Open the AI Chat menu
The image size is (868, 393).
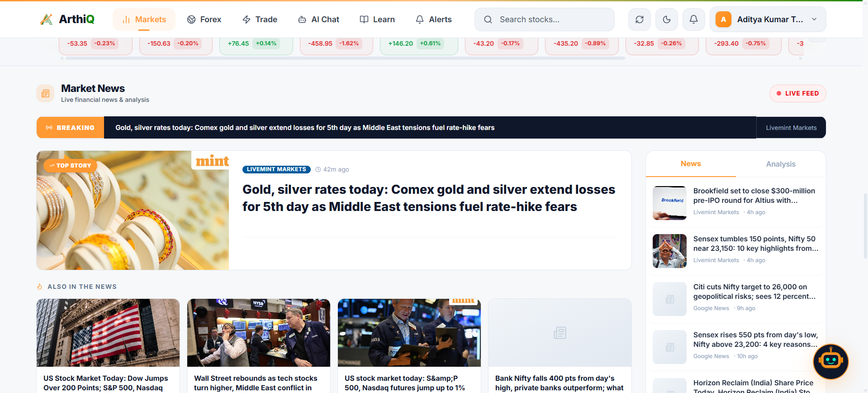318,19
